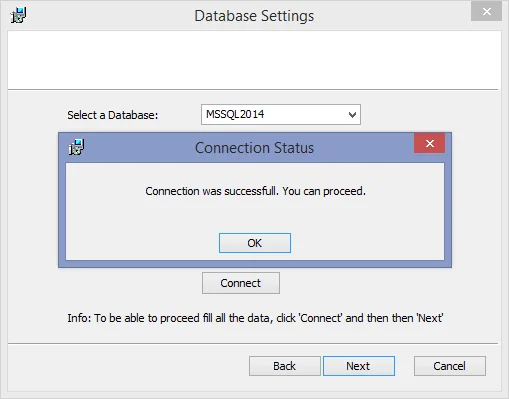Click the 'Select a Database:' label
Viewport: 509px width, 399px height.
point(113,115)
